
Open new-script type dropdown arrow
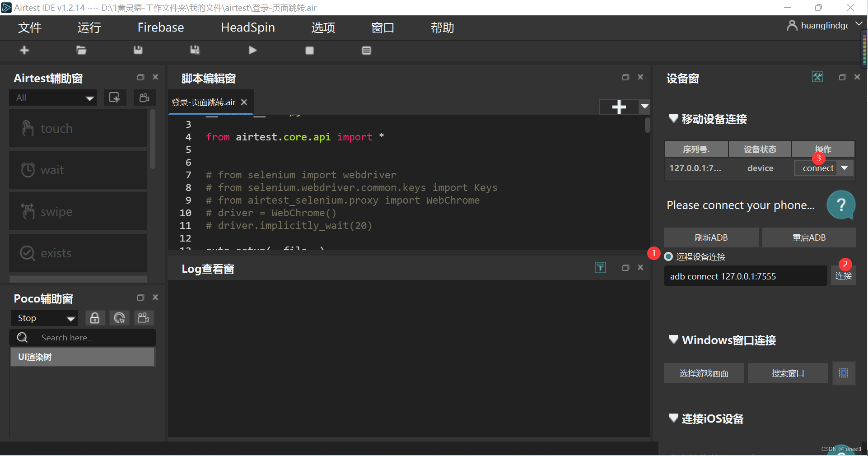644,107
